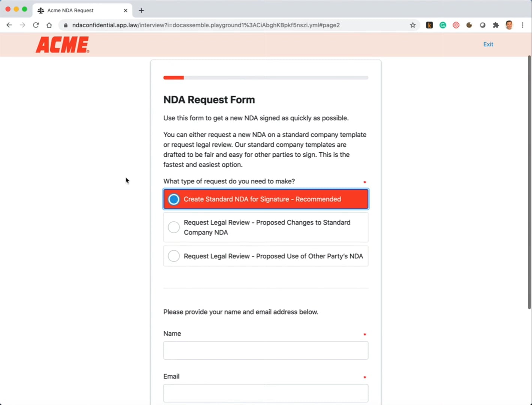Reload the page with the refresh icon

[36, 25]
